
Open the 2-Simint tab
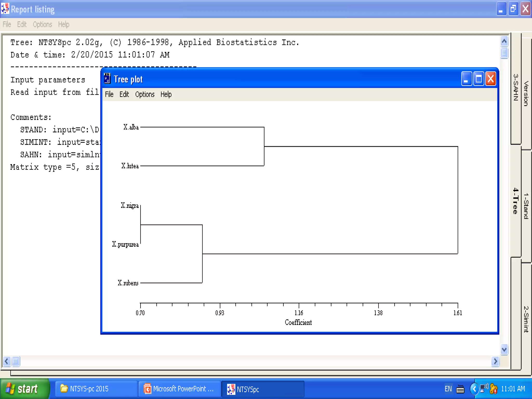pyautogui.click(x=526, y=319)
